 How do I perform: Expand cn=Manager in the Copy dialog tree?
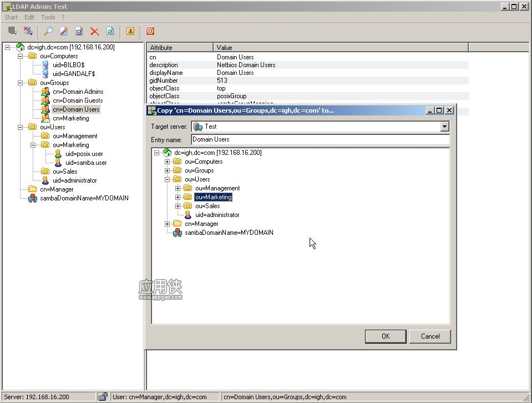tap(168, 224)
